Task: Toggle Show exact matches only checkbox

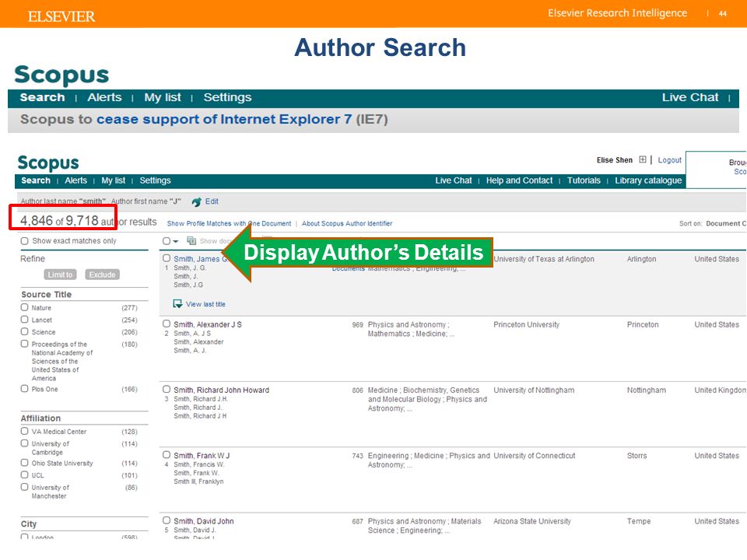Action: point(24,241)
